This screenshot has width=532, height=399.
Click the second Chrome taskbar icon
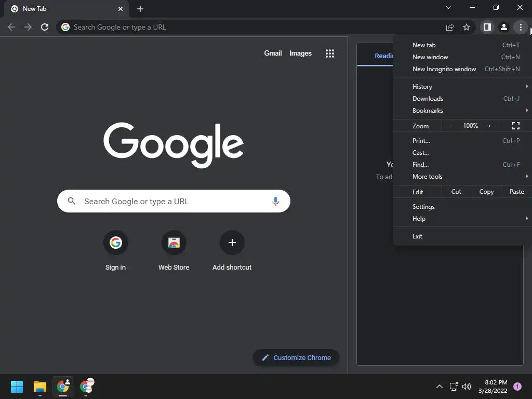pyautogui.click(x=87, y=387)
